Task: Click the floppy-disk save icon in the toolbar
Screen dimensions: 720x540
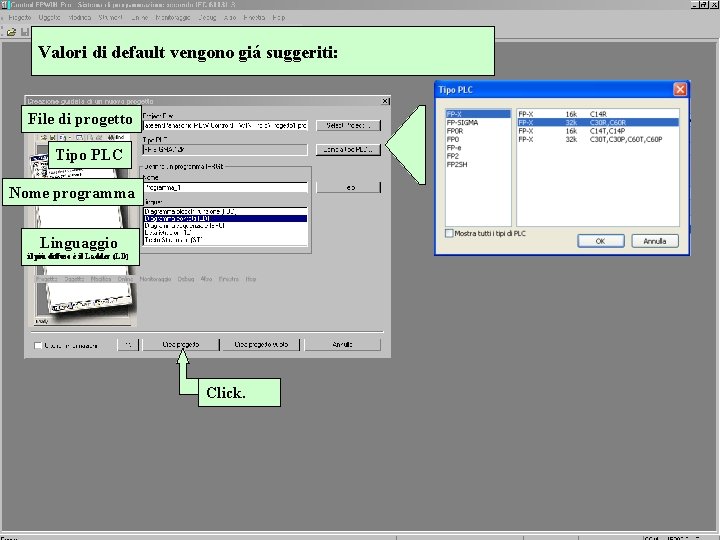Action: click(x=25, y=32)
